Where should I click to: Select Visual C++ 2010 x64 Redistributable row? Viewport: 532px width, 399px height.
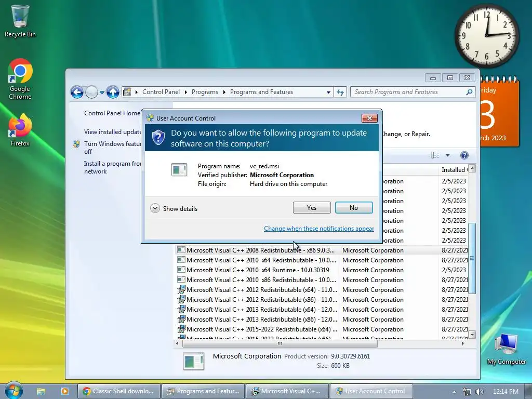pyautogui.click(x=321, y=260)
